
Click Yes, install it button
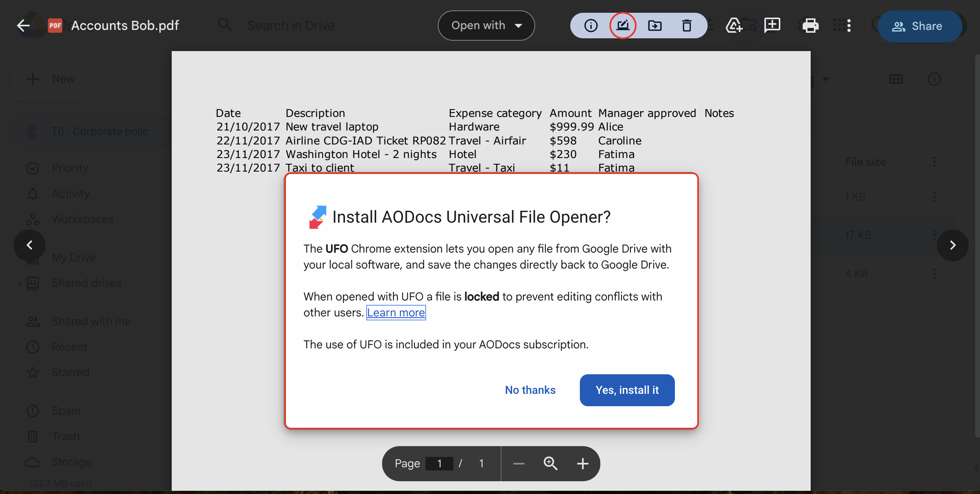(x=627, y=390)
